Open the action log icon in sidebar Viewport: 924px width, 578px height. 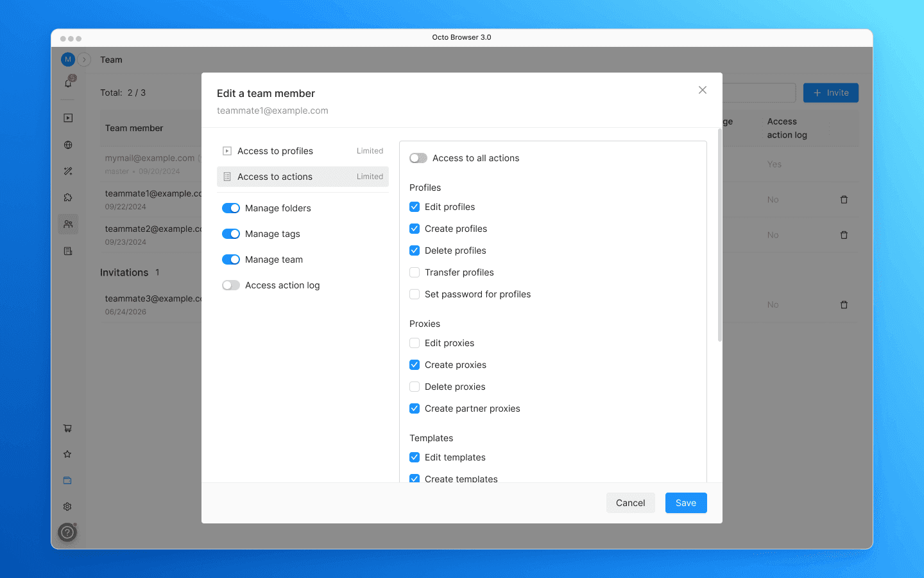point(68,251)
